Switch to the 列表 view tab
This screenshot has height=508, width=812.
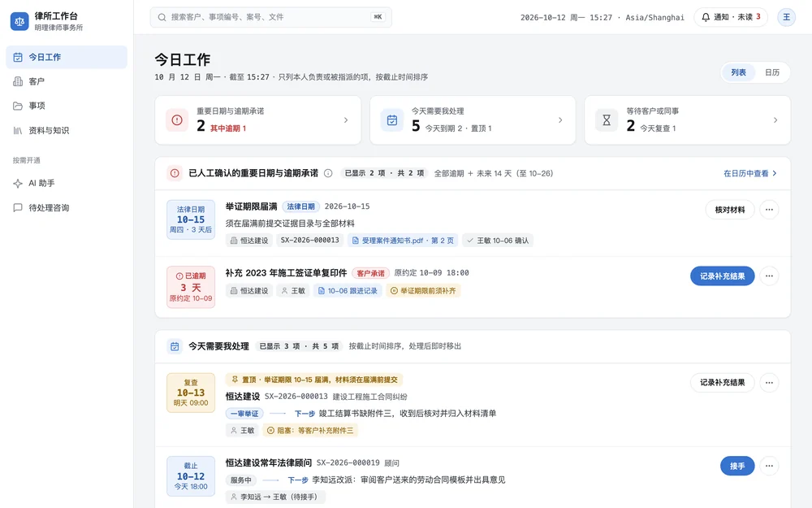(x=738, y=72)
